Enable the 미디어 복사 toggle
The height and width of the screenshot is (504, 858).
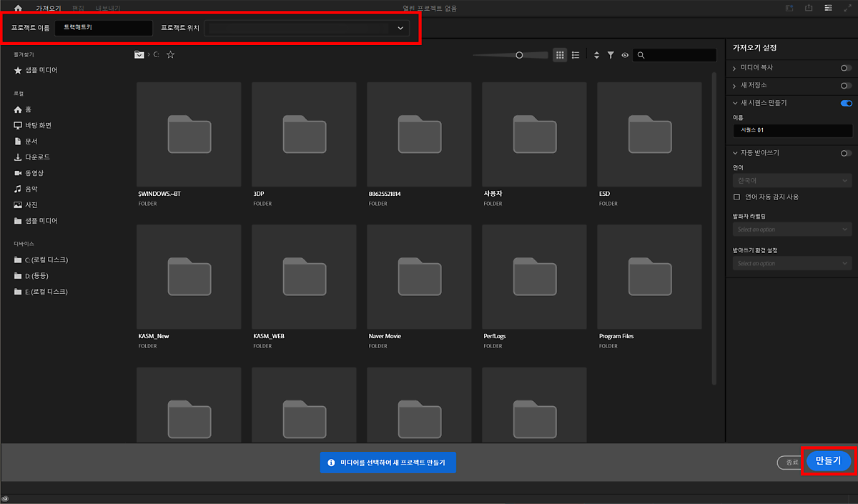pos(846,68)
